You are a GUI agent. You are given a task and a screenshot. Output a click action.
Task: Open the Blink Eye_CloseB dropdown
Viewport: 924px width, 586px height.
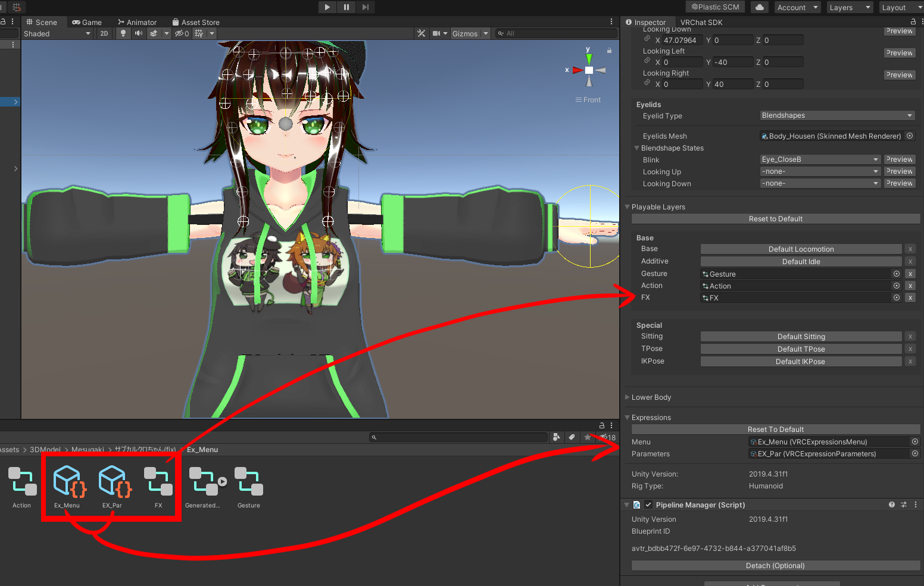pos(820,159)
